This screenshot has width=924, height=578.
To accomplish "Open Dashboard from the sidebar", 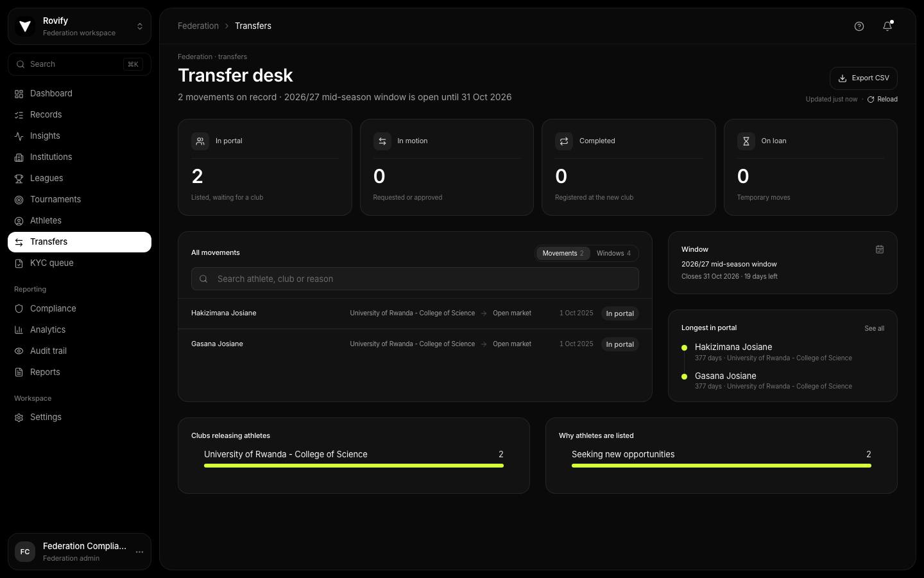I will 80,94.
